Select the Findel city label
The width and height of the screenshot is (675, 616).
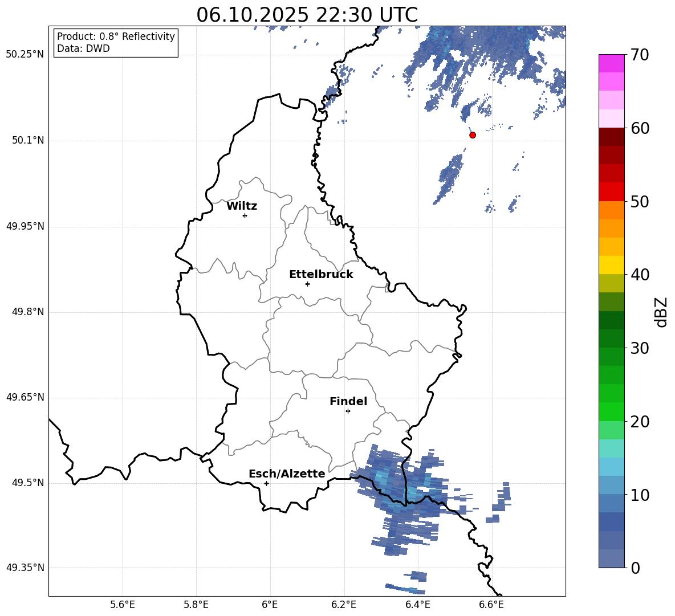pyautogui.click(x=348, y=401)
